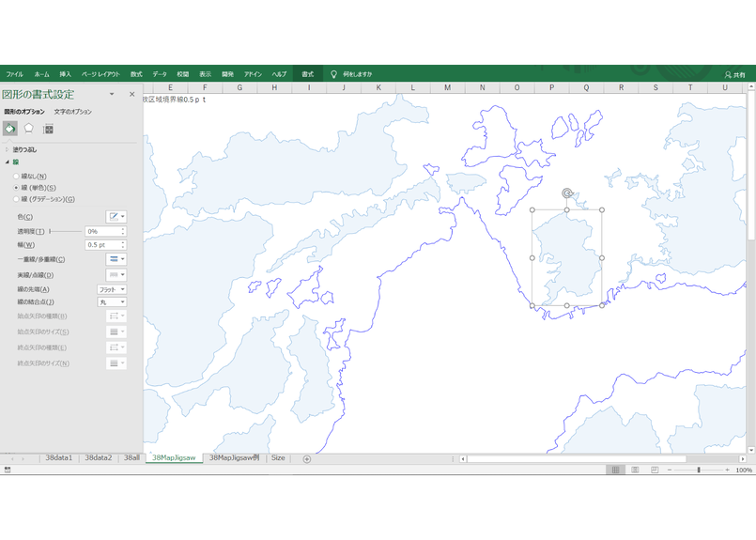Open the 校閲 ribbon tab

pyautogui.click(x=183, y=74)
